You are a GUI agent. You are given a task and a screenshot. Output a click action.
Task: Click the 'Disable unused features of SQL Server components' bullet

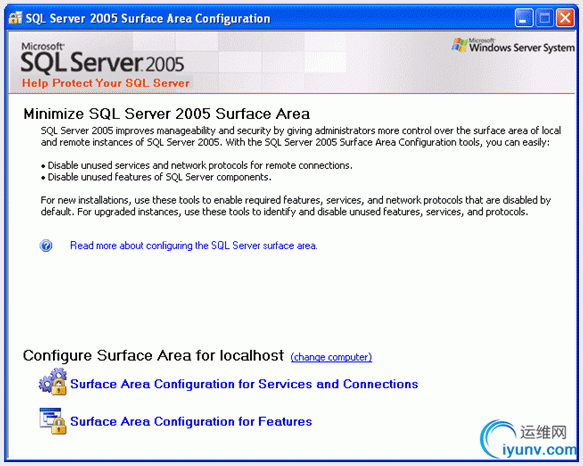pyautogui.click(x=156, y=177)
